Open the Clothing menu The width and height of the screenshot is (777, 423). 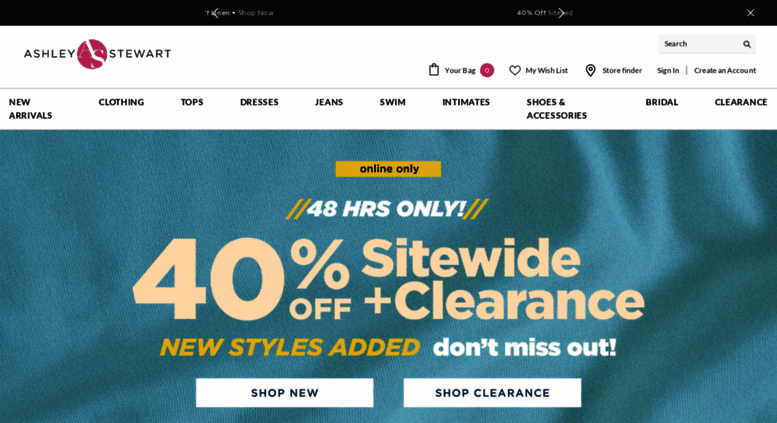(x=121, y=102)
